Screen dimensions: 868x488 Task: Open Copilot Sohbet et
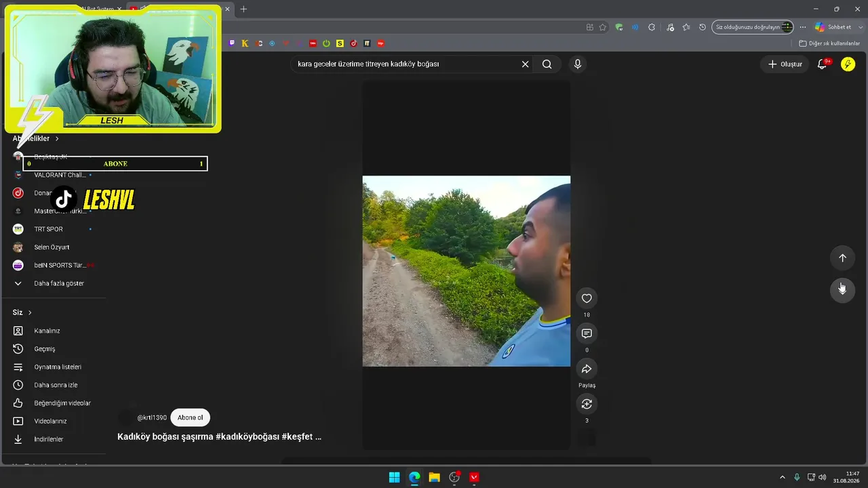tap(833, 27)
